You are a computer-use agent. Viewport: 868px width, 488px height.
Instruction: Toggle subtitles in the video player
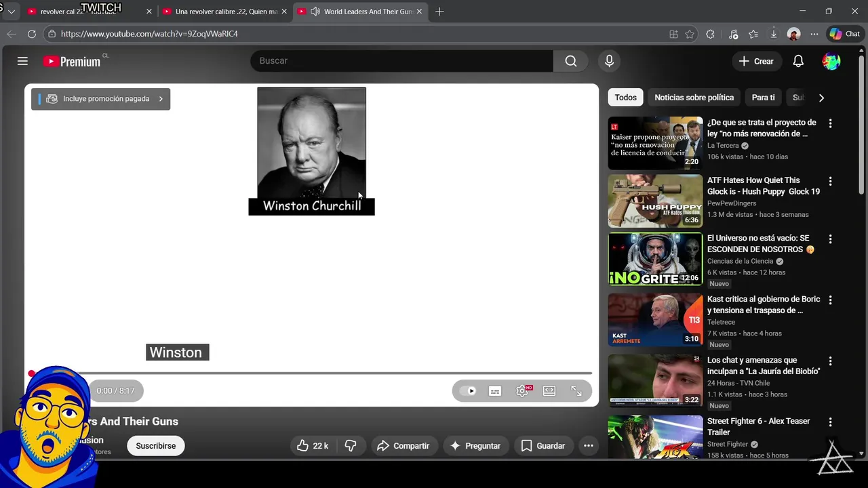(x=495, y=391)
